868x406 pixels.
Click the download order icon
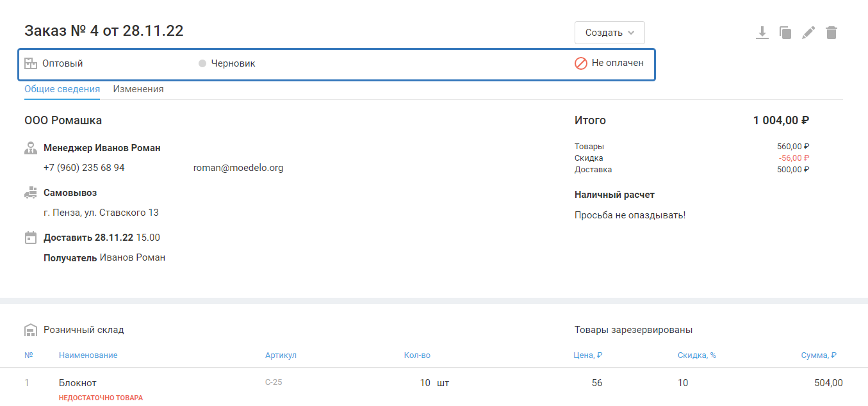pyautogui.click(x=762, y=33)
